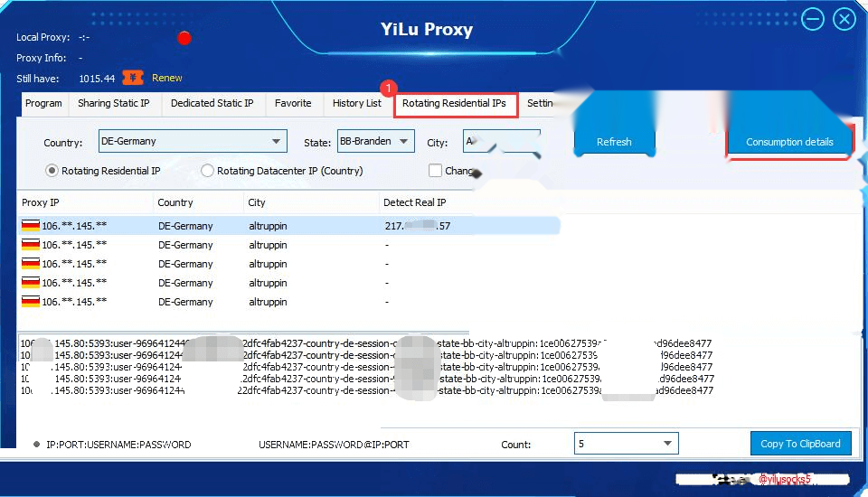This screenshot has height=497, width=868.
Task: Open the Renew link
Action: click(x=166, y=78)
